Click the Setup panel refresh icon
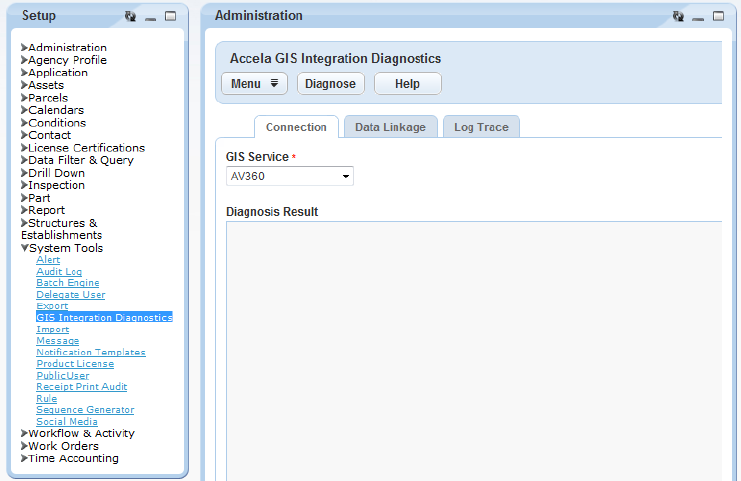Screen dimensions: 741x481 [x=130, y=17]
